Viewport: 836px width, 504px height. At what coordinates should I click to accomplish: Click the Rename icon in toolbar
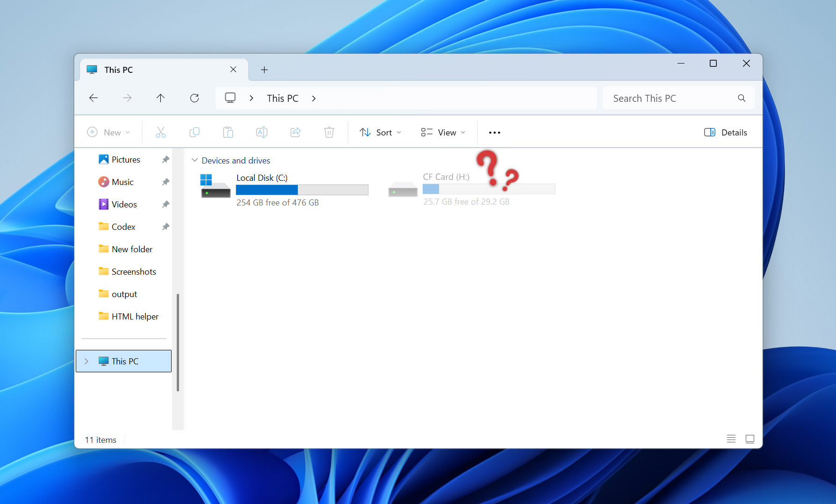click(262, 133)
